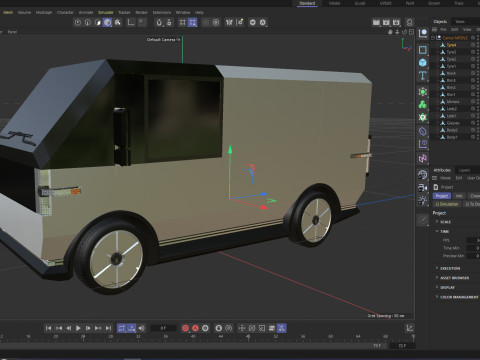The image size is (480, 360).
Task: Expand the SCALE section
Action: [437, 222]
